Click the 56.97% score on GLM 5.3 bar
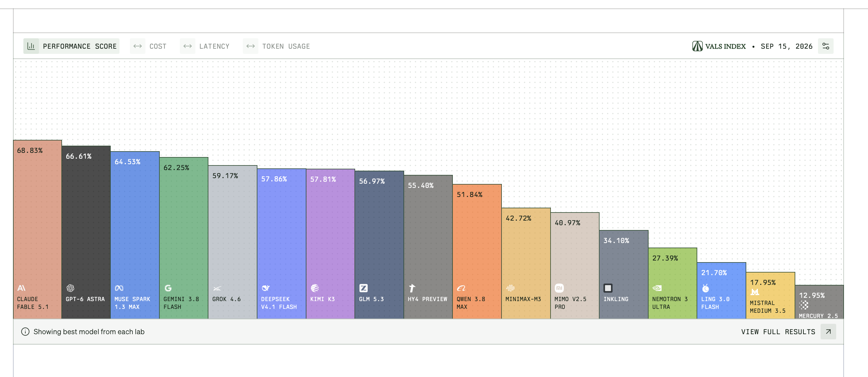868x377 pixels. click(x=372, y=181)
